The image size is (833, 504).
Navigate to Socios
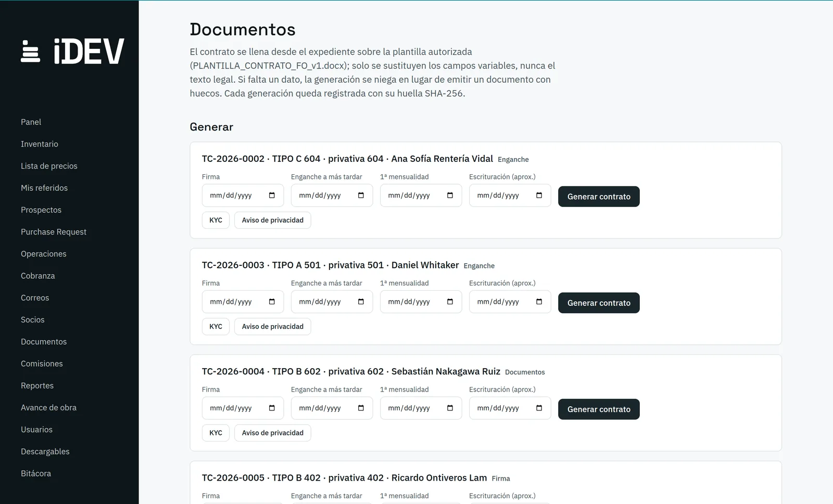click(33, 320)
